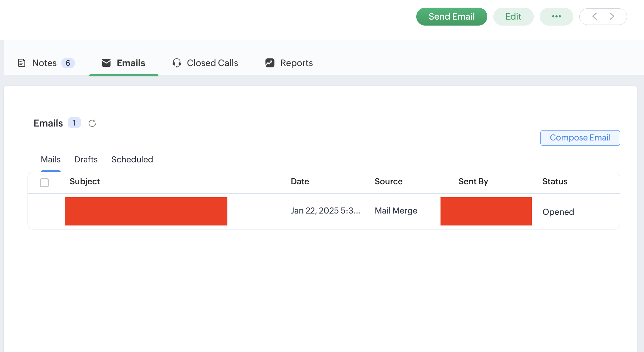The image size is (644, 352).
Task: Click the Sent By column header
Action: (473, 181)
